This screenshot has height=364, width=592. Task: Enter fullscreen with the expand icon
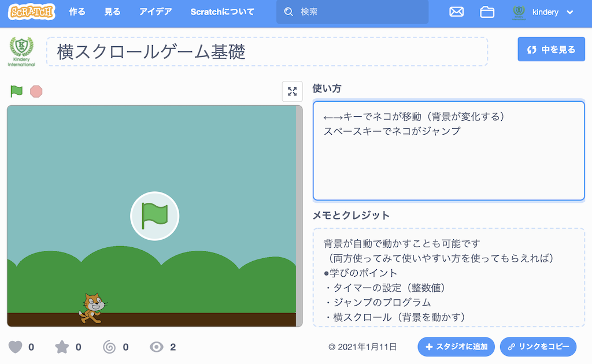coord(292,91)
